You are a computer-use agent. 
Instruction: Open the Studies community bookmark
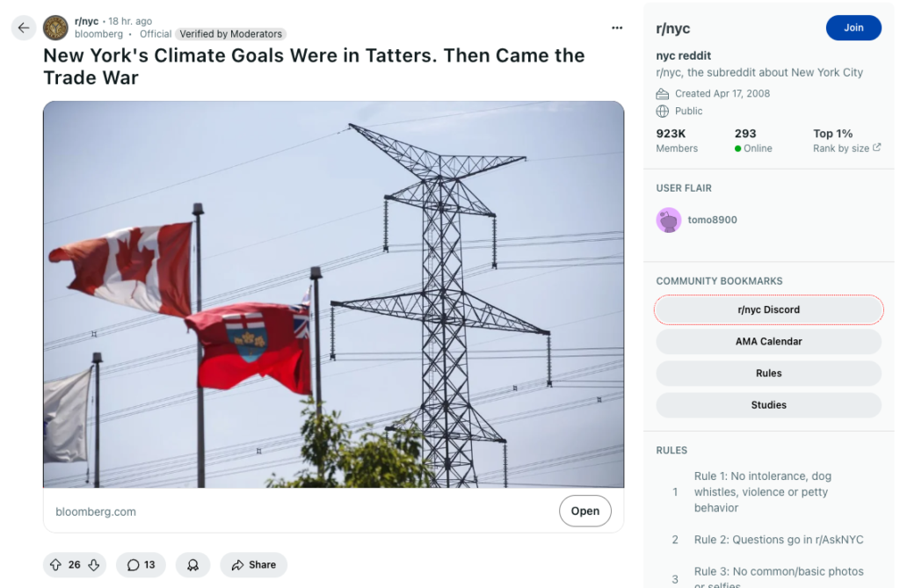pos(768,404)
